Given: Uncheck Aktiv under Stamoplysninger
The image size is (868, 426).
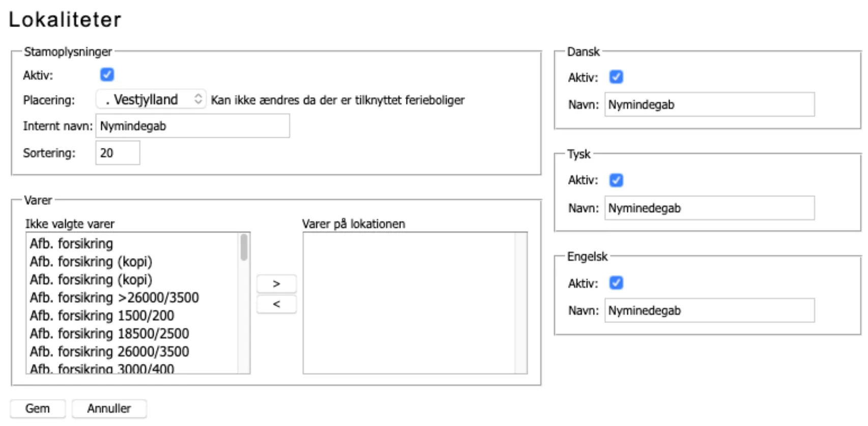Looking at the screenshot, I should [x=107, y=75].
